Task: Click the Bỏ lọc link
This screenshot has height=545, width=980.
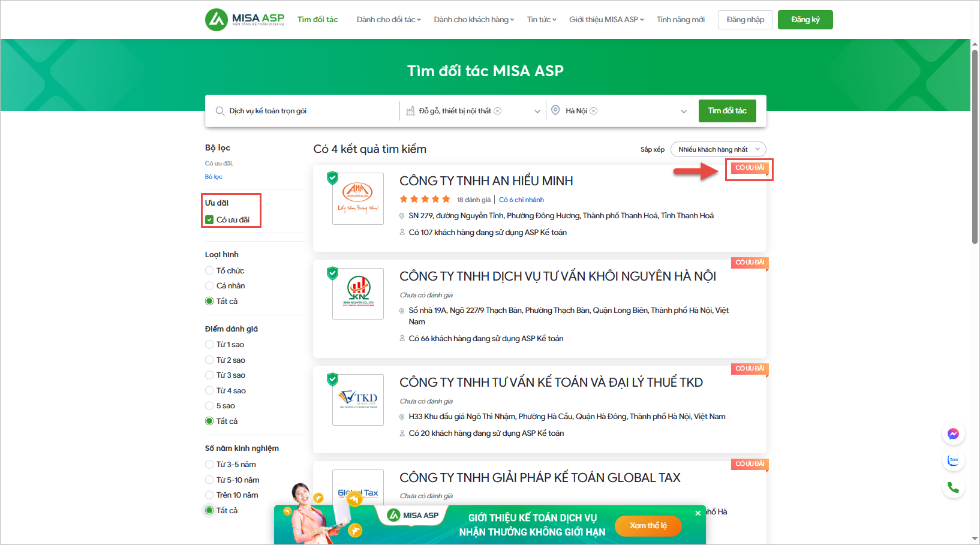Action: tap(214, 177)
